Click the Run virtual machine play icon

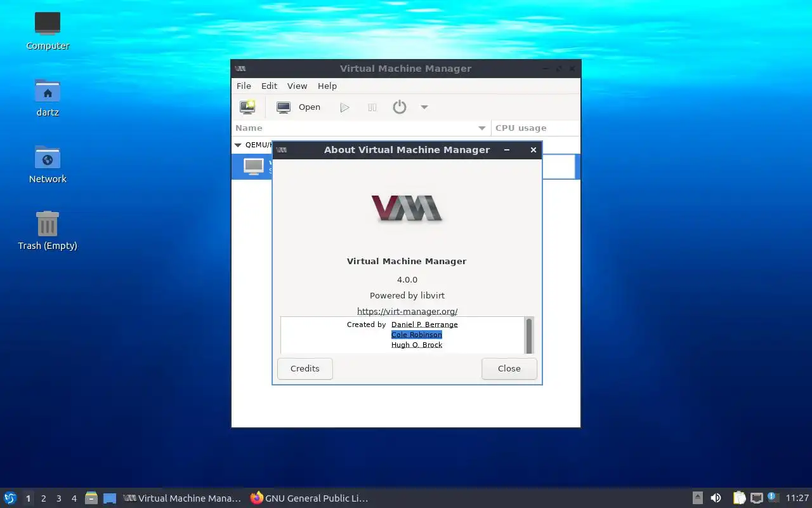pos(344,107)
